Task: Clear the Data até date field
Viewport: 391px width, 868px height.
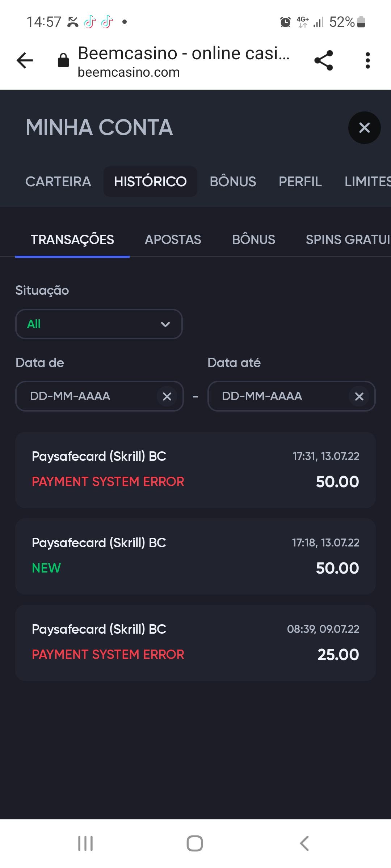Action: coord(359,396)
